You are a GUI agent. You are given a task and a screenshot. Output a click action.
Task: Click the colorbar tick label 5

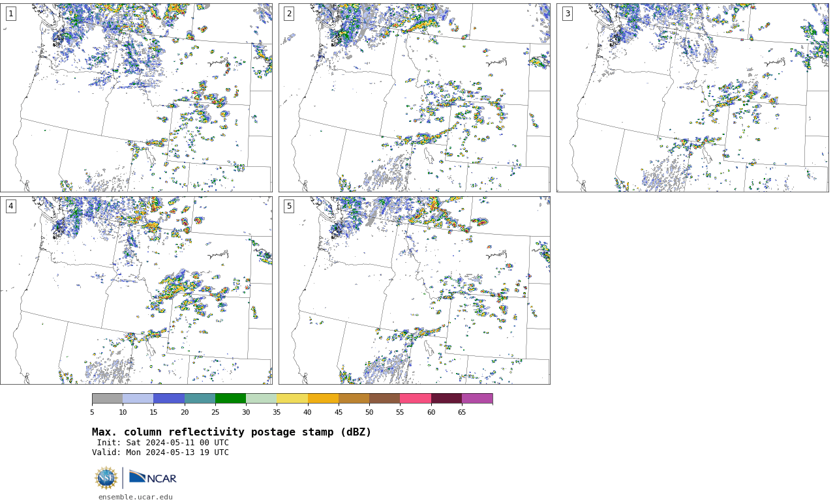tap(92, 412)
